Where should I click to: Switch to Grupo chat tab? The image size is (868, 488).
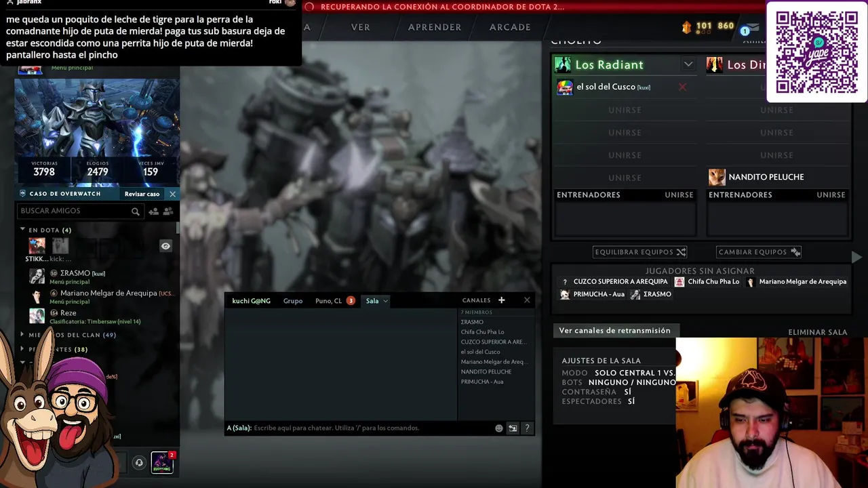coord(293,301)
